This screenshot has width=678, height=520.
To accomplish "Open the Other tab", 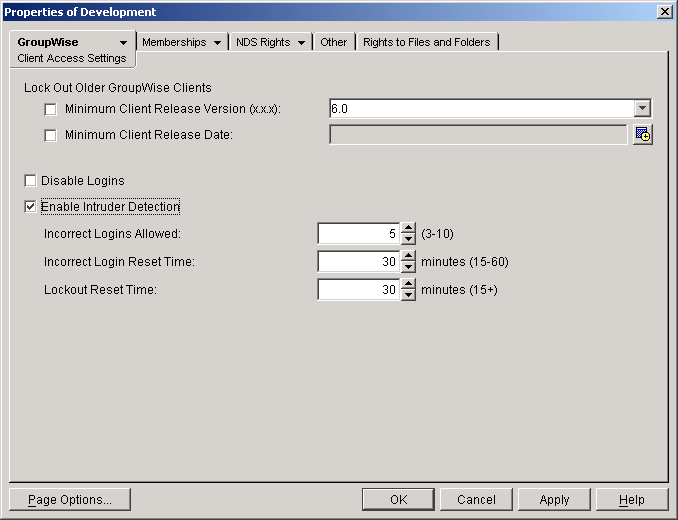I will click(x=333, y=42).
